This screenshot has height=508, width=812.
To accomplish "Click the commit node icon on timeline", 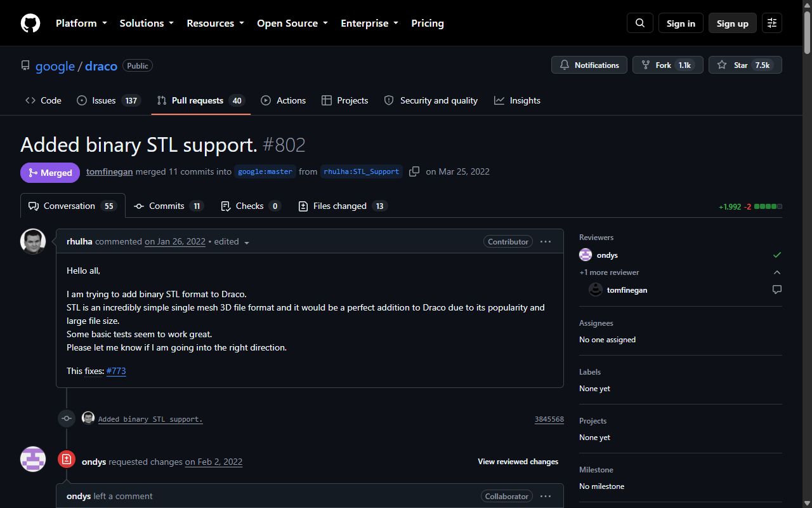I will (67, 418).
